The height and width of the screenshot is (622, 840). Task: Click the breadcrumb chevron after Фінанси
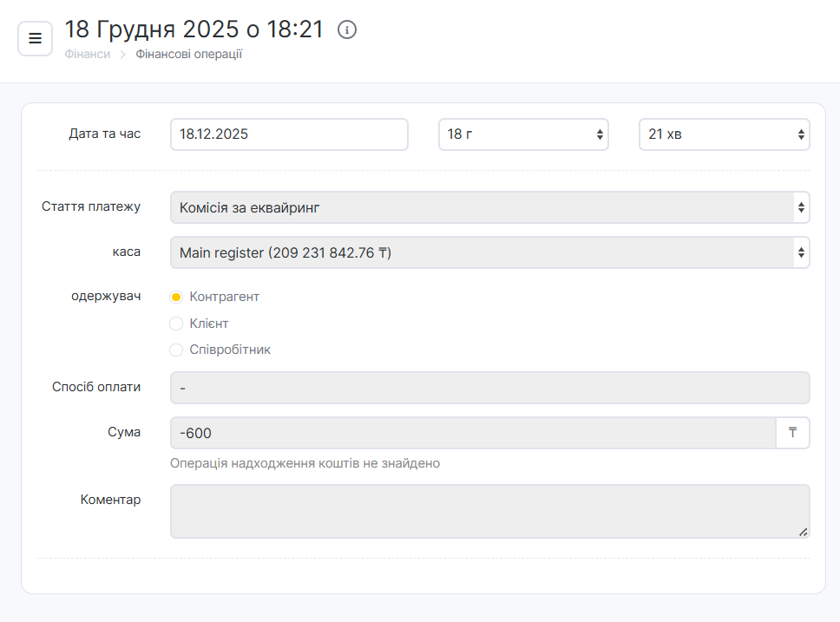(x=123, y=55)
